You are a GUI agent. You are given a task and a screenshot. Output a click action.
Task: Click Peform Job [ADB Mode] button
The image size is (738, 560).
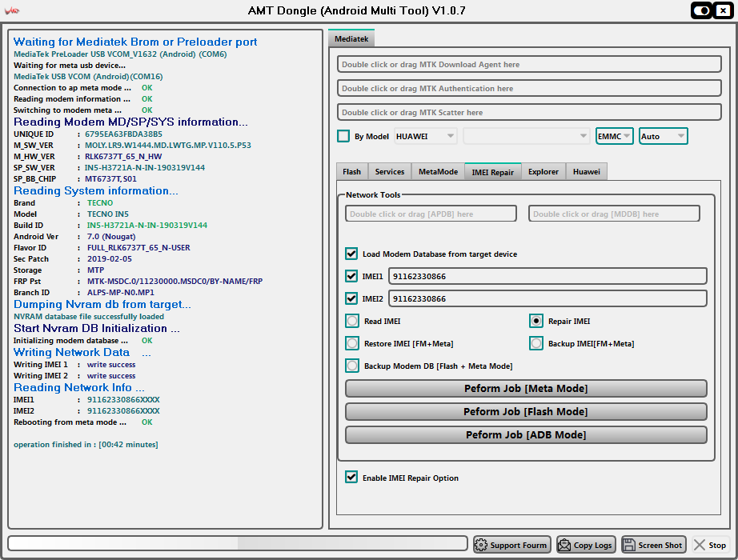(526, 435)
